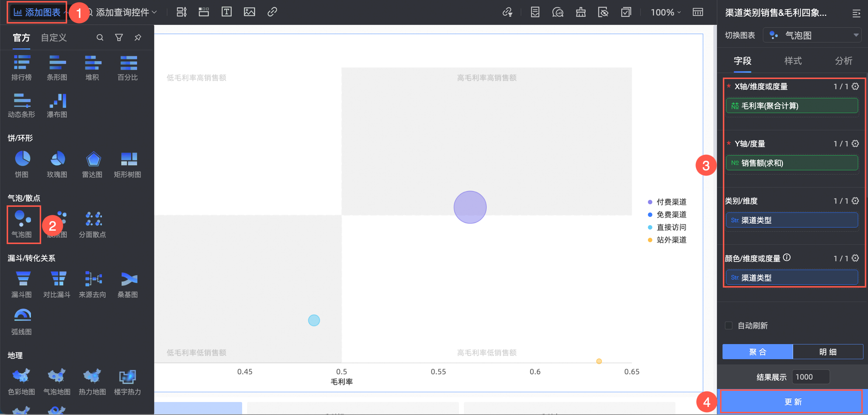This screenshot has height=415, width=868.
Task: Click the 更新 update button
Action: (x=792, y=402)
